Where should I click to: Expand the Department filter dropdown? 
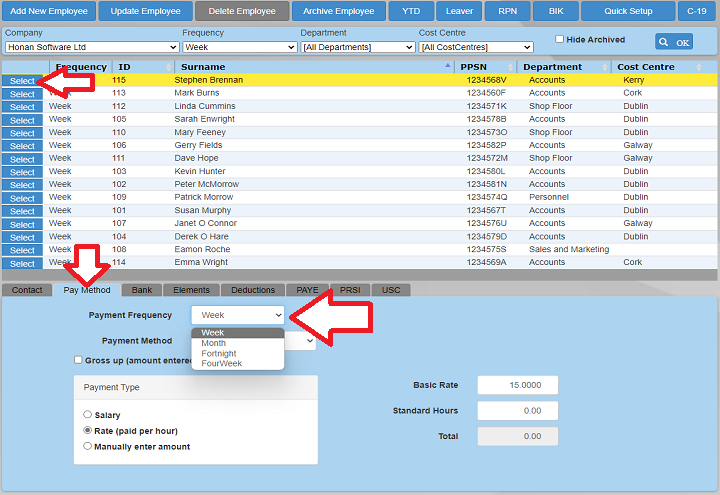click(356, 47)
